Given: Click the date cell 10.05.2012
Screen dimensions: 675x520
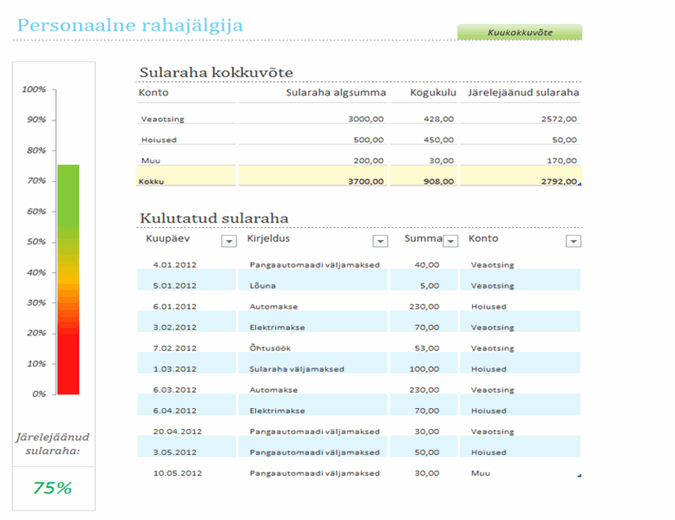Looking at the screenshot, I should [x=177, y=473].
